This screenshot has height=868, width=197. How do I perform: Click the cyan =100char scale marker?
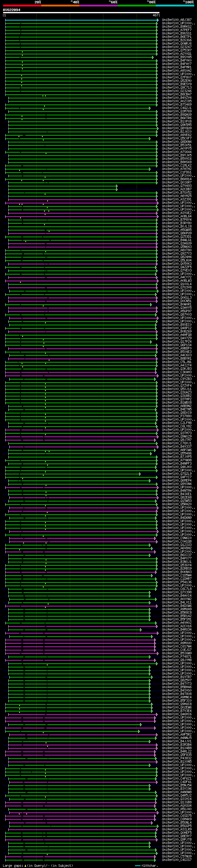137,865
